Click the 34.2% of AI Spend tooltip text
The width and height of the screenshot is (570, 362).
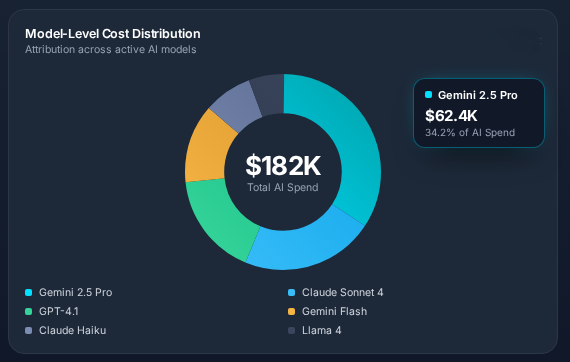[470, 133]
